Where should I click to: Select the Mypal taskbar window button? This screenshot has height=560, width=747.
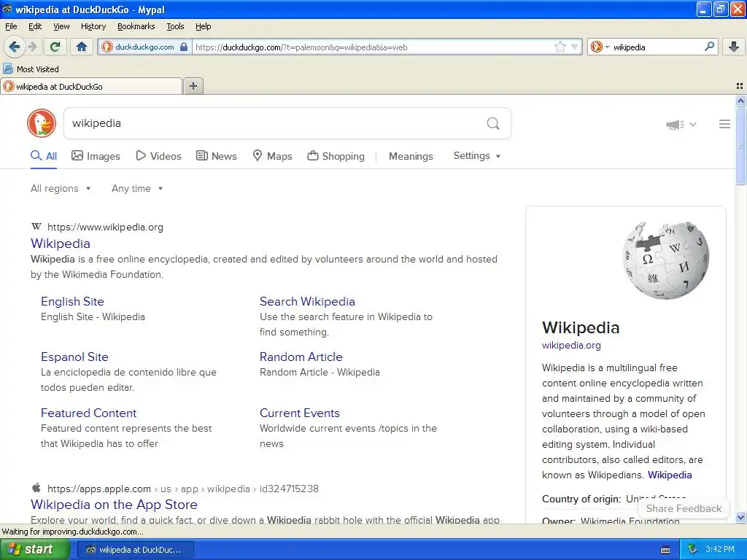point(136,550)
